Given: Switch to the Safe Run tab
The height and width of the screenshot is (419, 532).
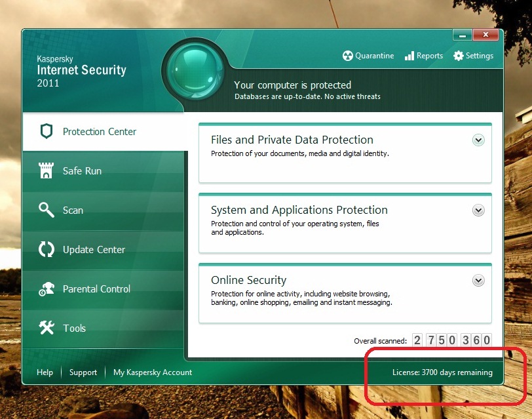Looking at the screenshot, I should click(x=104, y=170).
